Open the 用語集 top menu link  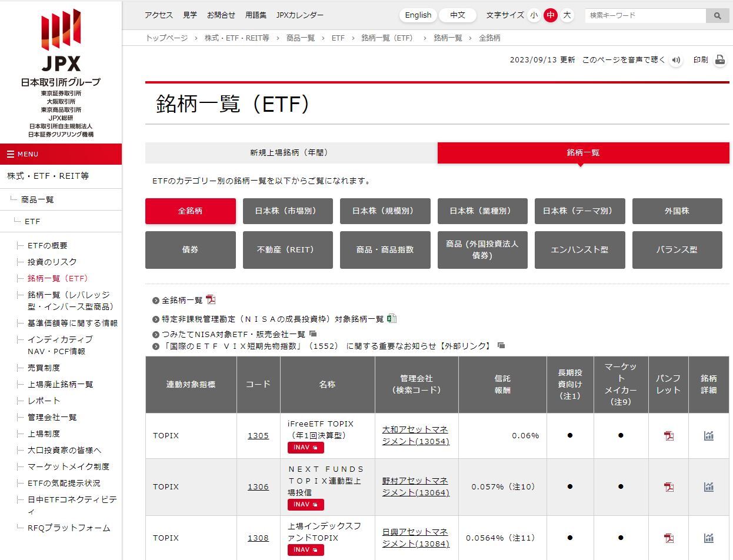coord(256,15)
